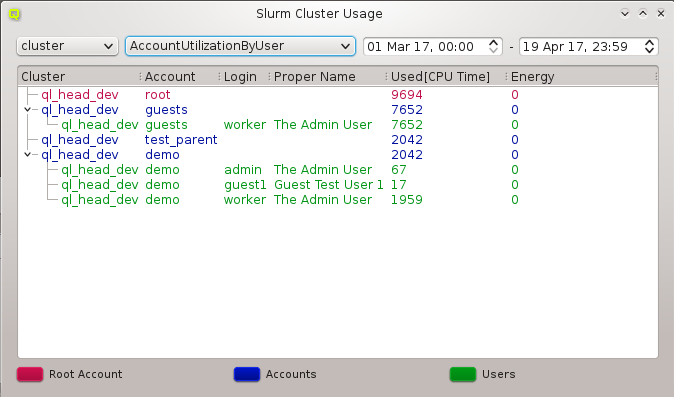
Task: Collapse the guests account tree node
Action: coord(28,110)
